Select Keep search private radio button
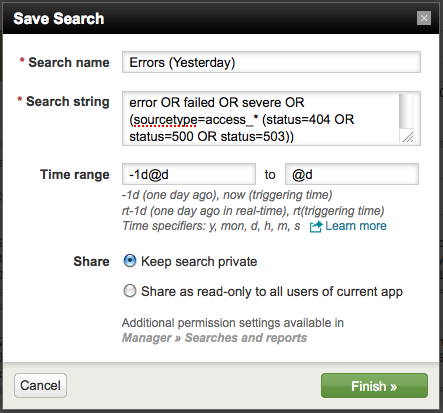 coord(130,261)
